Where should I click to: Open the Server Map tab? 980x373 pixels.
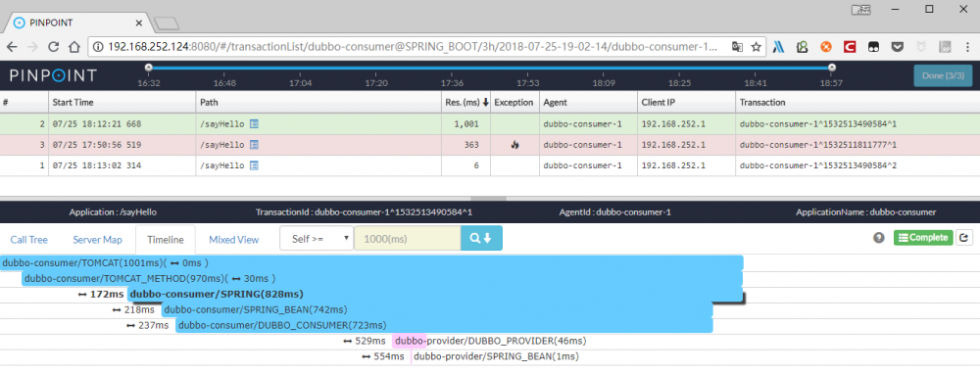click(97, 239)
